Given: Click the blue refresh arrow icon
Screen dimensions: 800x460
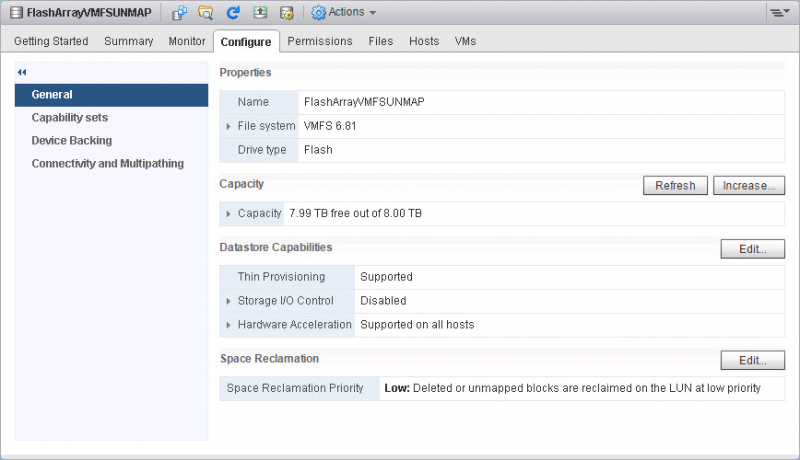Looking at the screenshot, I should (233, 13).
